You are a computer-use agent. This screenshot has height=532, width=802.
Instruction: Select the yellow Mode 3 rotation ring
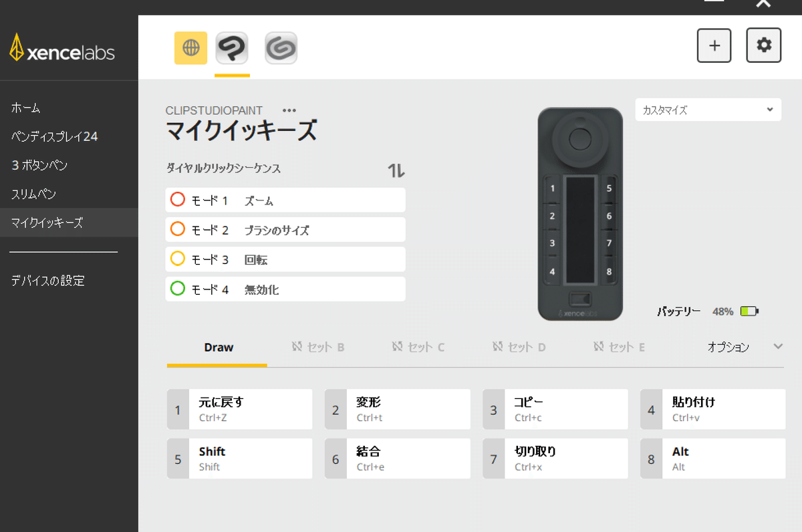pyautogui.click(x=177, y=259)
